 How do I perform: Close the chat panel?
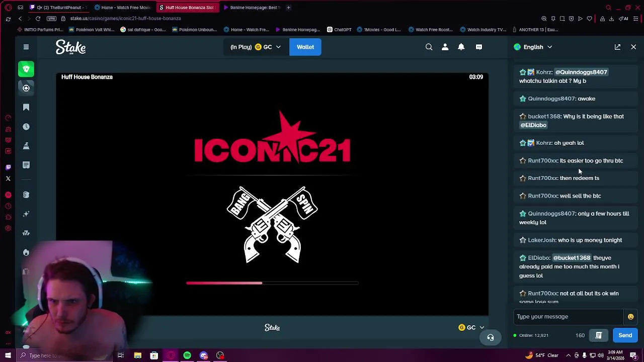633,47
